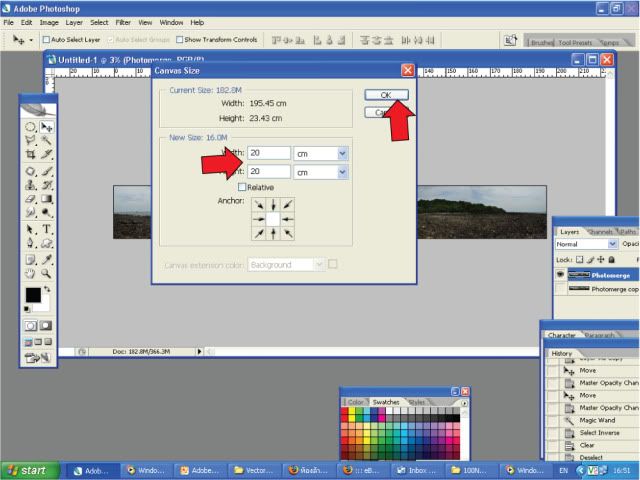The width and height of the screenshot is (640, 480).
Task: Select the Path Selection tool
Action: 30,229
